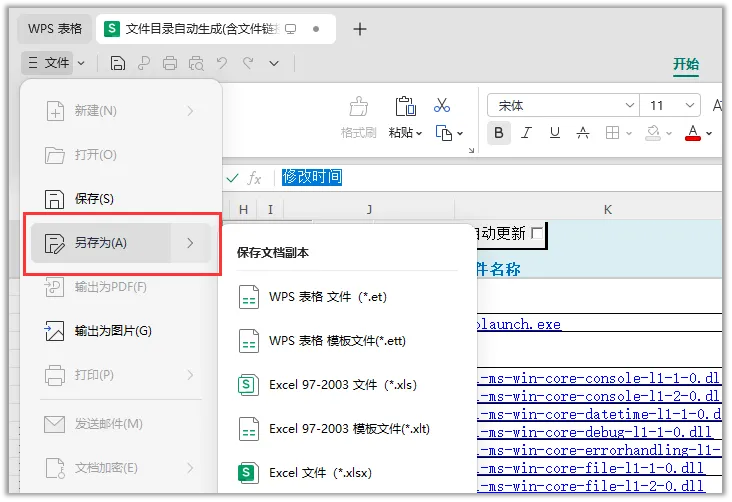Select 输出为图片(G) menu entry

[x=120, y=331]
